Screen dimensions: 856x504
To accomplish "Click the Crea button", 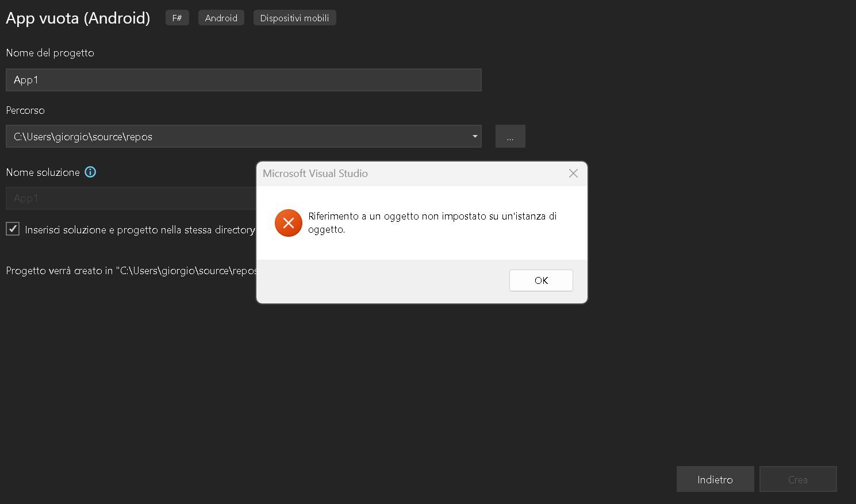I will click(798, 479).
